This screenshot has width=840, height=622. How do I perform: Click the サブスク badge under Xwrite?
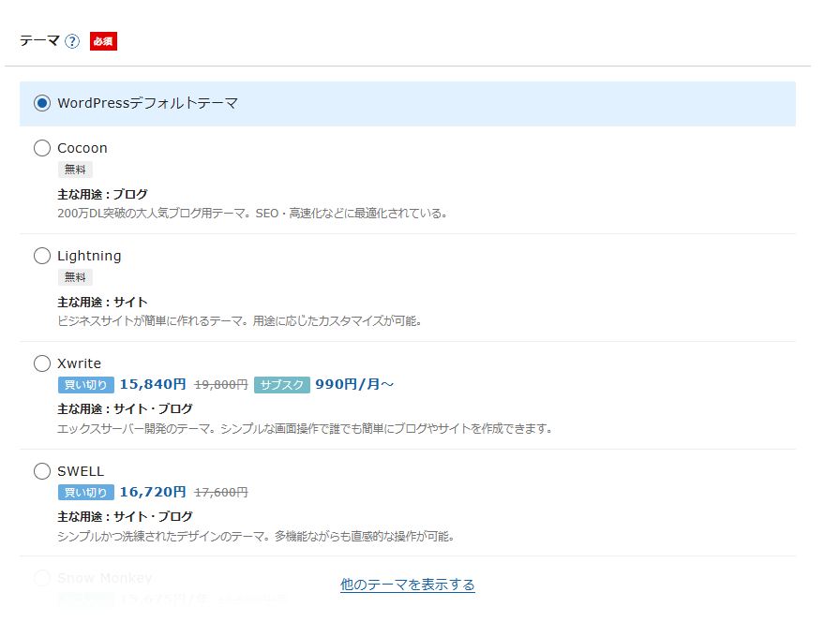point(281,385)
